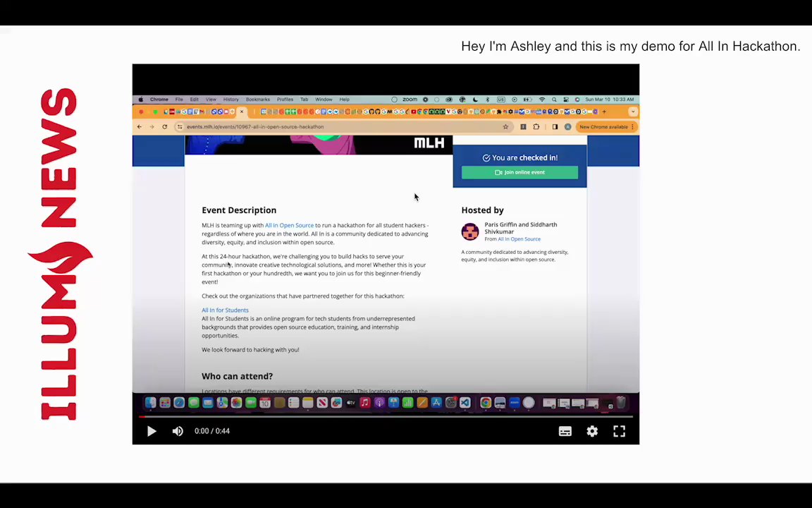Go back in Chrome

(x=140, y=126)
